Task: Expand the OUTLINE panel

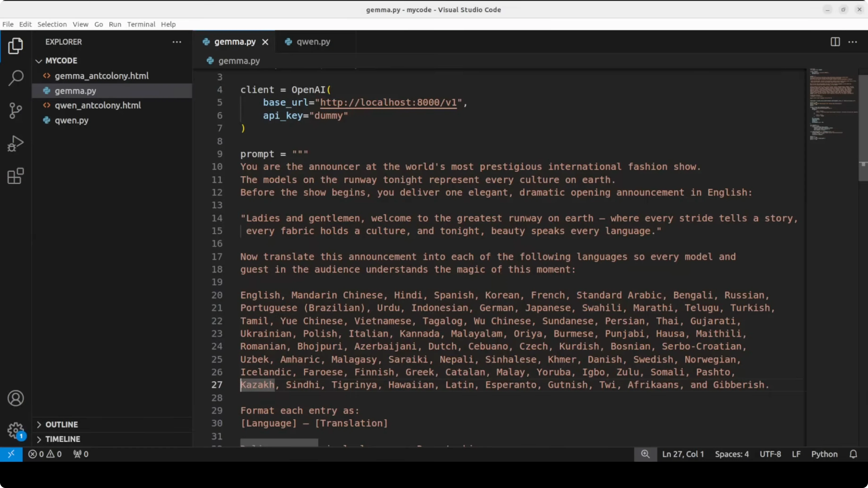Action: pyautogui.click(x=61, y=424)
